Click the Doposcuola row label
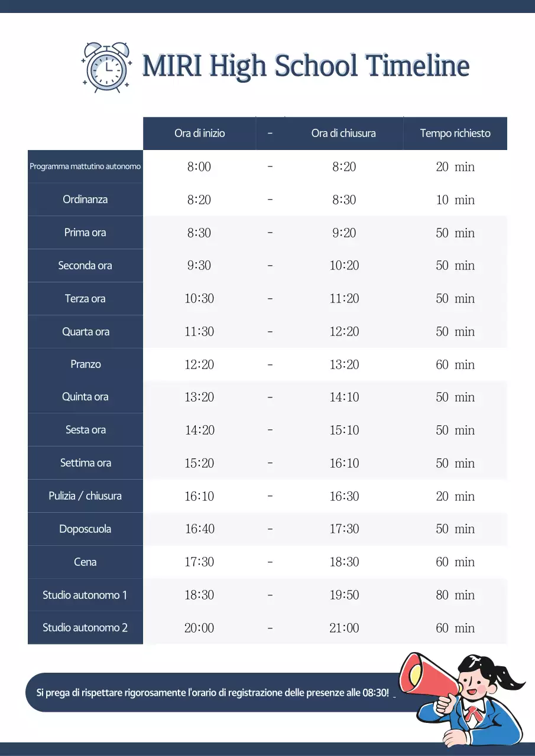This screenshot has height=756, width=535. pyautogui.click(x=85, y=529)
